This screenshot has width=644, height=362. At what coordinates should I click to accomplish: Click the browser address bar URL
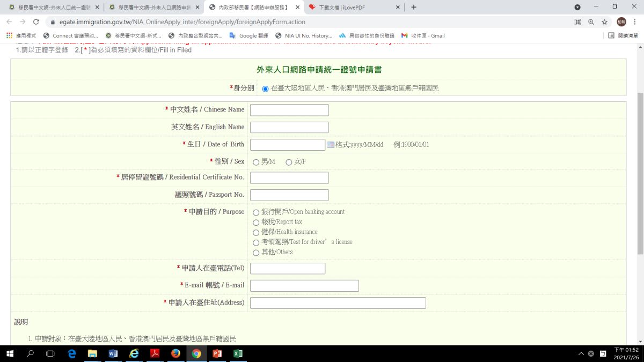click(182, 22)
